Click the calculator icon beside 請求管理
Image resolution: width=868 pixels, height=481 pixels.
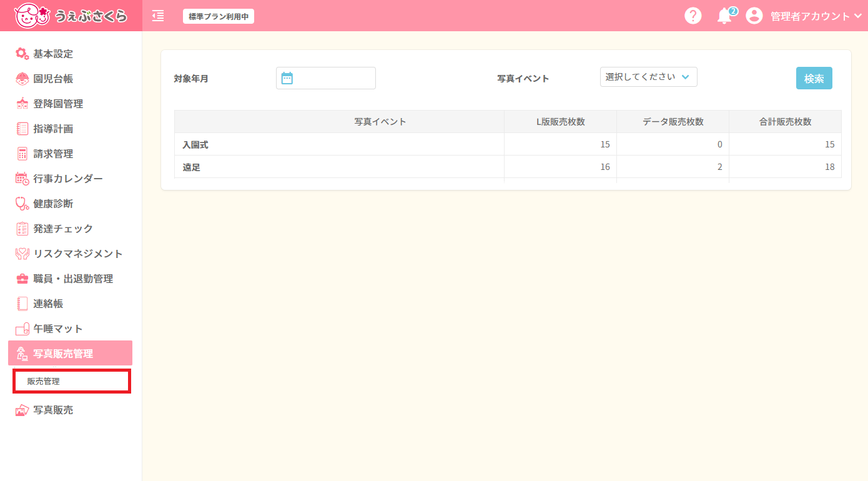pos(22,154)
